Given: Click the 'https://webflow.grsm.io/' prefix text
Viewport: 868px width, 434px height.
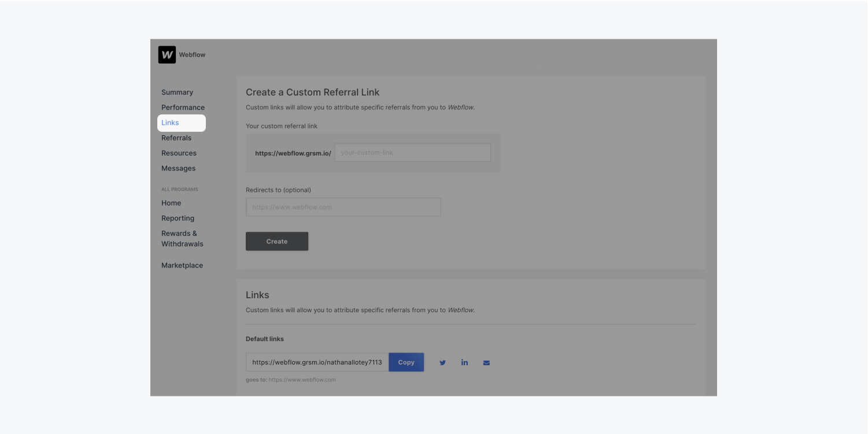Looking at the screenshot, I should coord(293,153).
